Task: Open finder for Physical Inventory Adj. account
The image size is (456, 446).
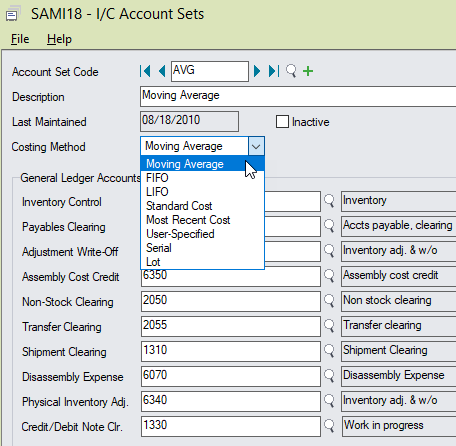Action: (329, 401)
